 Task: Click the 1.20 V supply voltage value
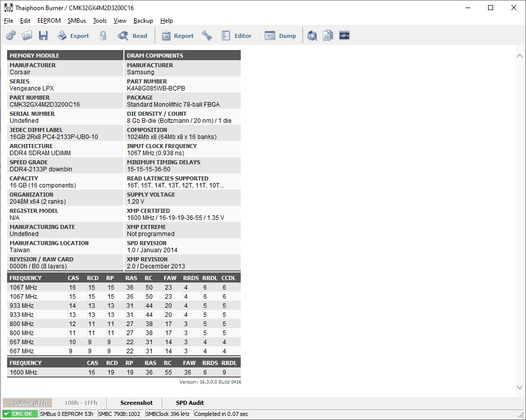point(136,202)
